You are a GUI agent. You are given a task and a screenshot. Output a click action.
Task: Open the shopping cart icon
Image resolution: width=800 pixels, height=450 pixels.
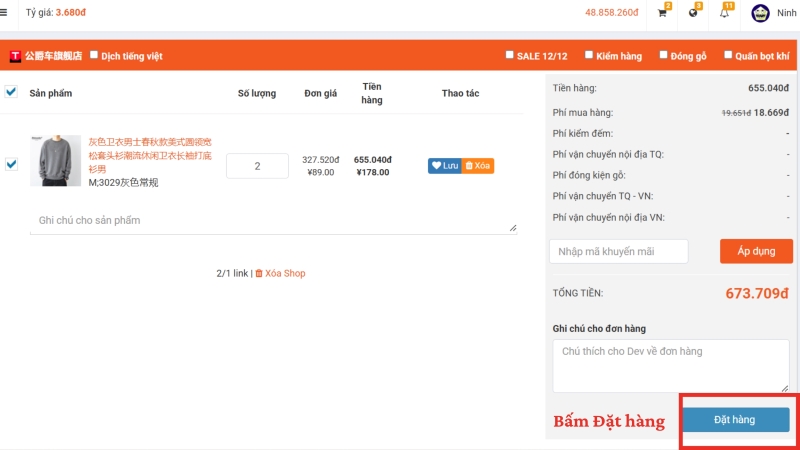[662, 13]
